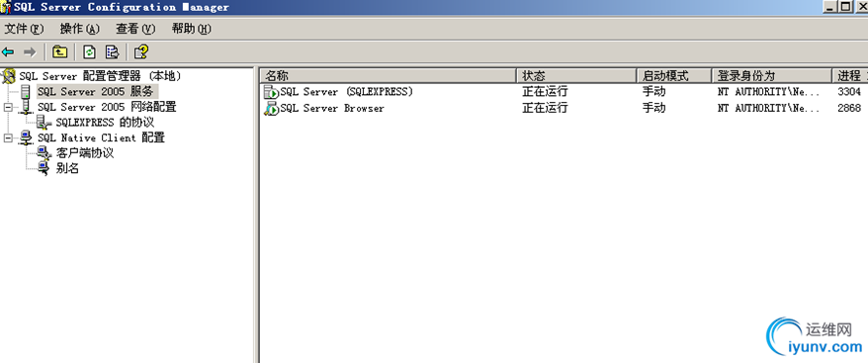Open the 文件(F) menu

pyautogui.click(x=24, y=29)
